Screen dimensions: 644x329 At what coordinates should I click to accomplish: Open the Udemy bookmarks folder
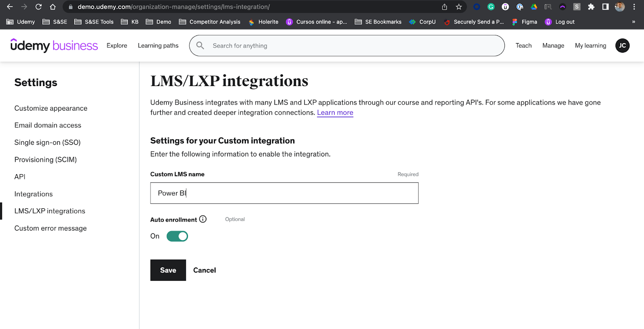click(21, 22)
